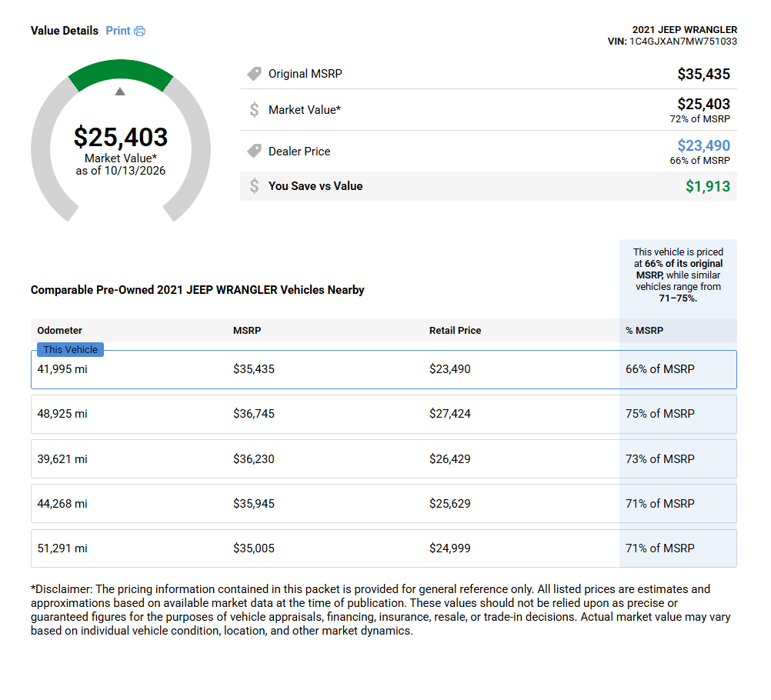This screenshot has width=771, height=700.
Task: Click the tag icon beside Dealer Price
Action: point(254,151)
